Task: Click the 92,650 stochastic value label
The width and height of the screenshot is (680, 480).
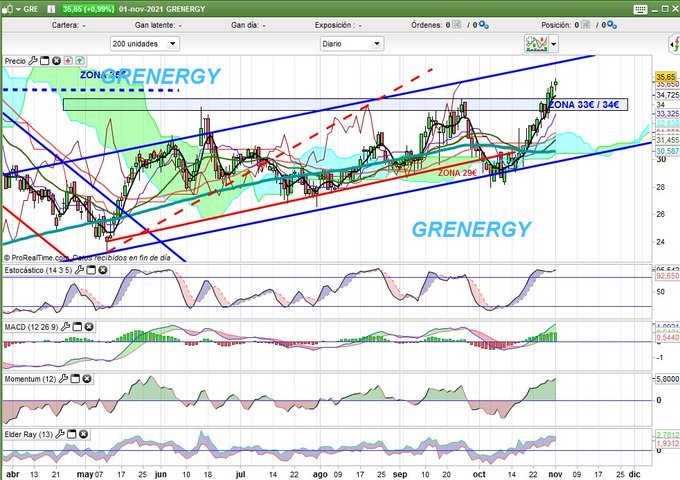Action: point(667,276)
